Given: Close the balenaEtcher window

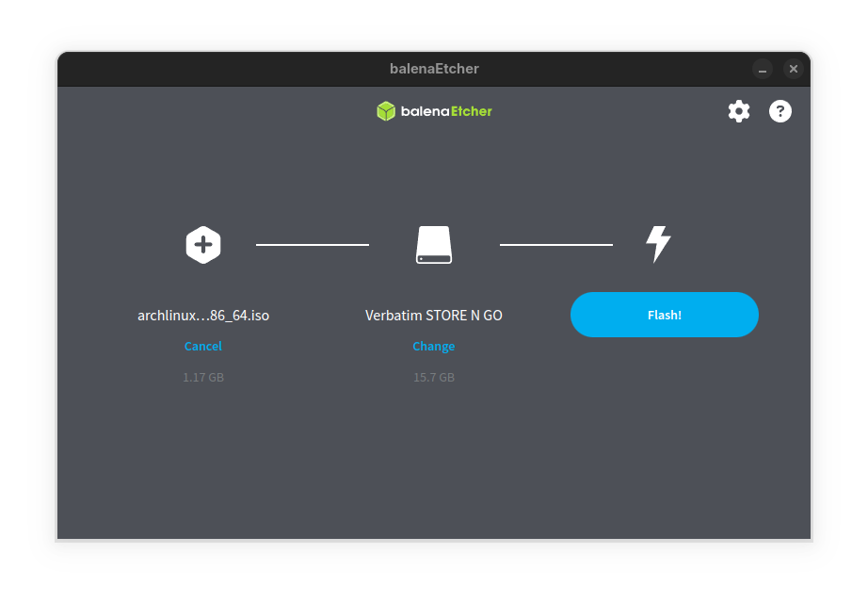Looking at the screenshot, I should point(794,69).
